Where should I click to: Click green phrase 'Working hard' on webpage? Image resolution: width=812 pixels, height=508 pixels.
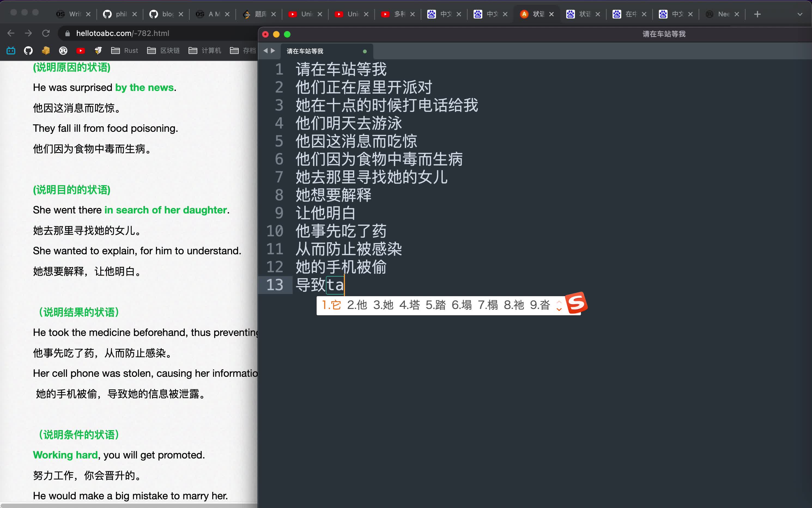pyautogui.click(x=65, y=455)
